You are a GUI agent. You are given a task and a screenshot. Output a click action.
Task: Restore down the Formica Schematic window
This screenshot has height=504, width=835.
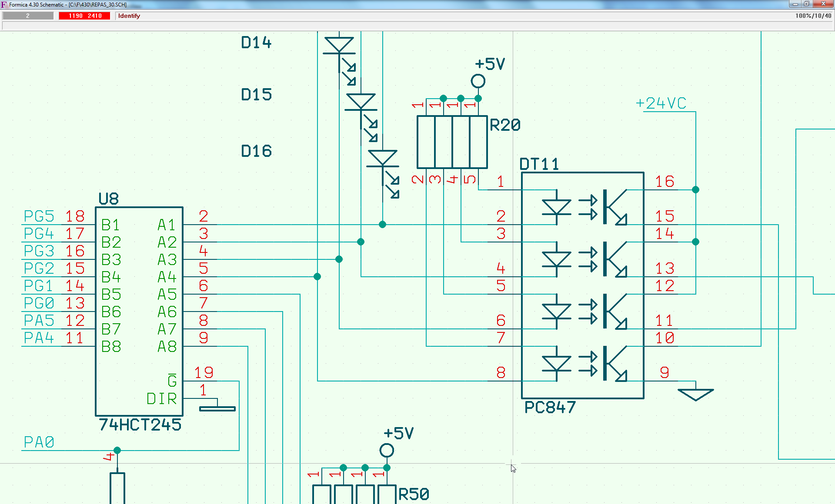pyautogui.click(x=806, y=4)
